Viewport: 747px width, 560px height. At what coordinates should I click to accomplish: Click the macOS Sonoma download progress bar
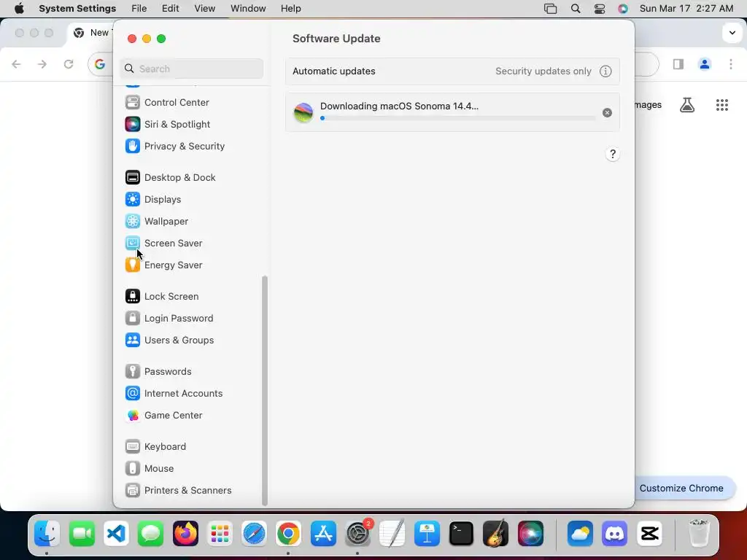pos(458,118)
